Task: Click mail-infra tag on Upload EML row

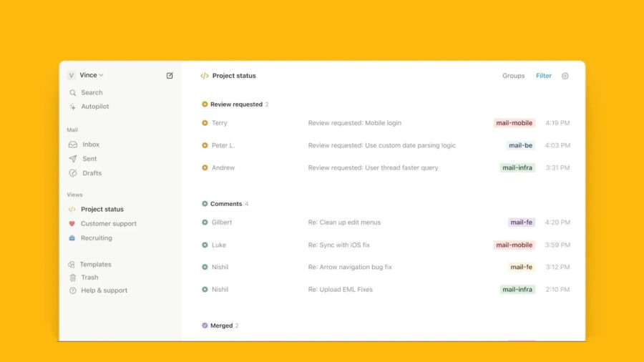Action: pyautogui.click(x=517, y=289)
